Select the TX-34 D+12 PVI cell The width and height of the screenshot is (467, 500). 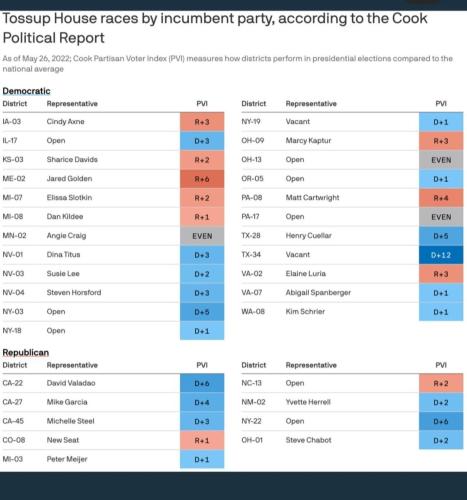[x=441, y=255]
